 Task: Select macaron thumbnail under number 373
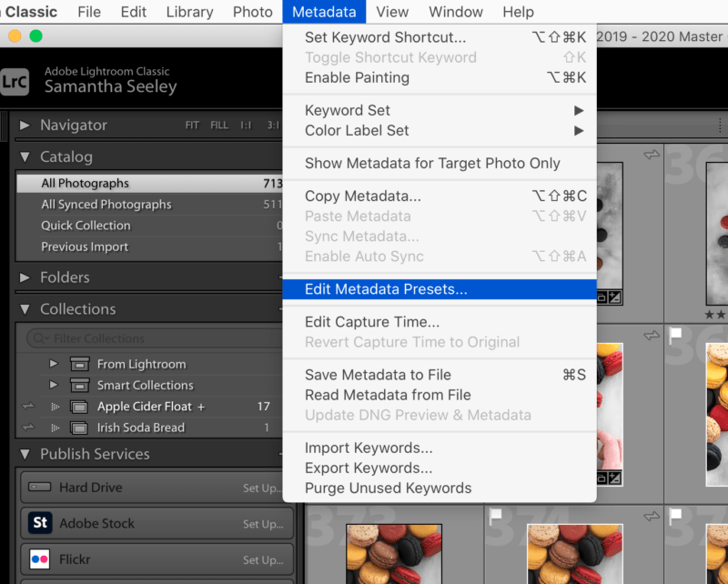click(x=394, y=553)
